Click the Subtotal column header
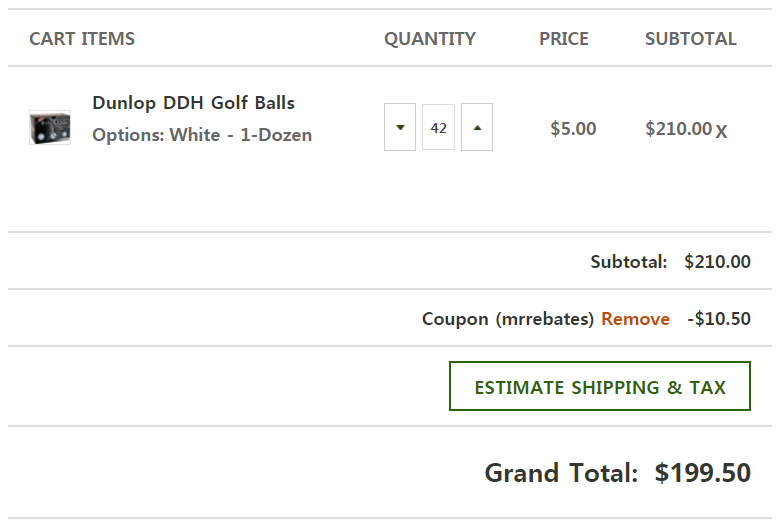Viewport: 781px width, 527px height. pyautogui.click(x=691, y=39)
